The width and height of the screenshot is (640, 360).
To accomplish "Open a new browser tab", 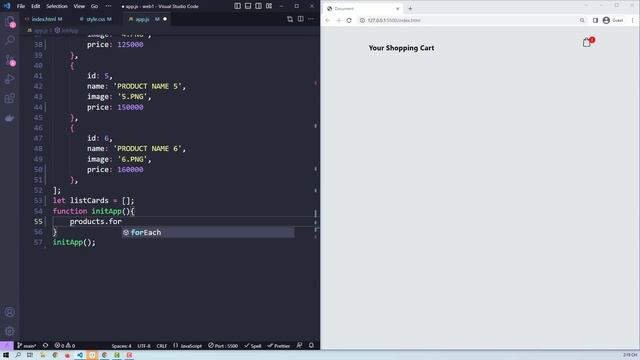I will tap(410, 9).
